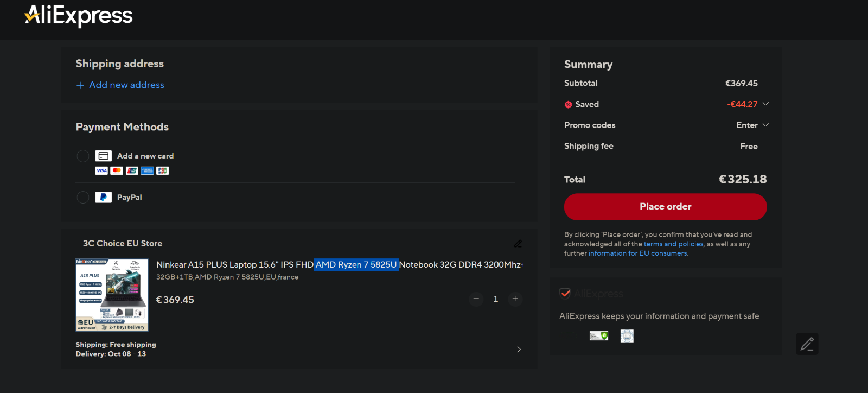Click the Shipping: Free shipping text
Screen dimensions: 868x393
click(116, 345)
